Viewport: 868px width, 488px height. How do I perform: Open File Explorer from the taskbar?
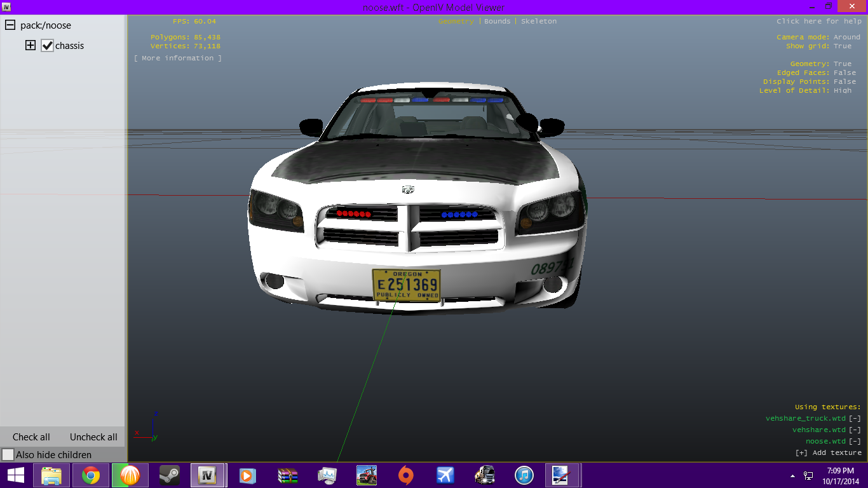coord(51,475)
